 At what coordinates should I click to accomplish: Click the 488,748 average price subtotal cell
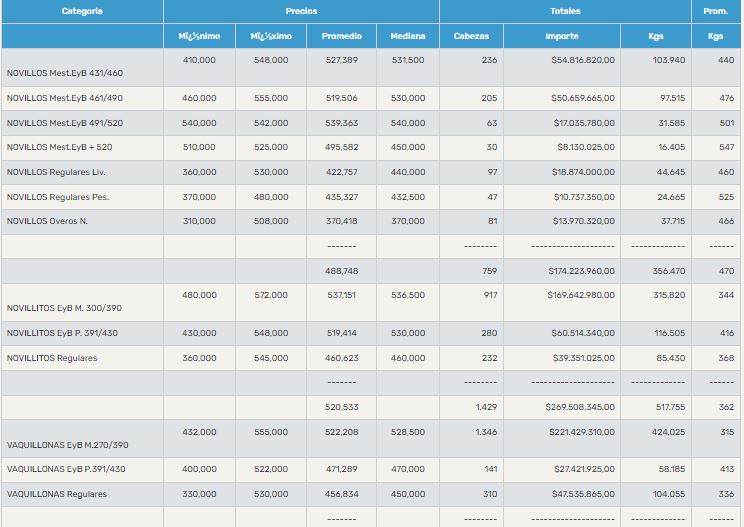[x=342, y=270]
